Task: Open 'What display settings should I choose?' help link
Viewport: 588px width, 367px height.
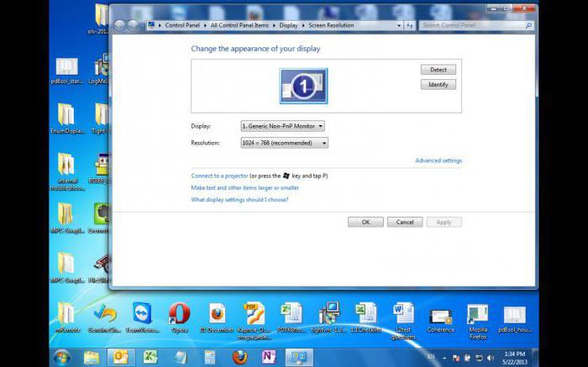Action: [x=239, y=200]
